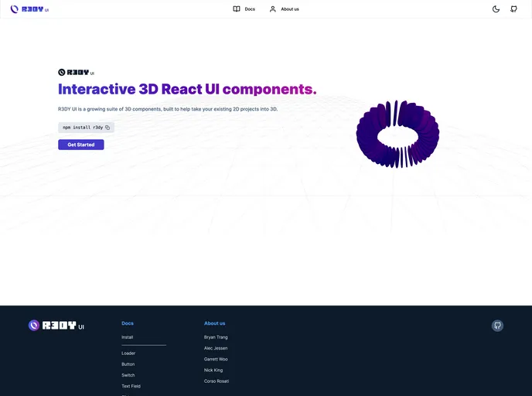Open the GitHub icon in the header
The height and width of the screenshot is (396, 532).
(513, 9)
